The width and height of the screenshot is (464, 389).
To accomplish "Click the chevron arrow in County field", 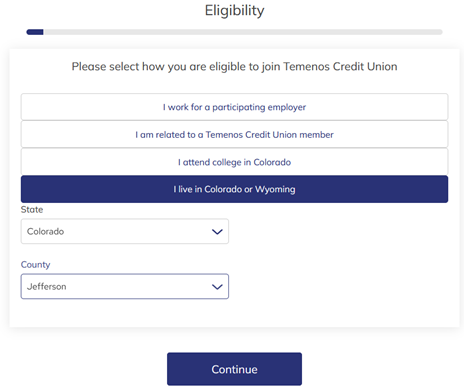I will (x=217, y=287).
